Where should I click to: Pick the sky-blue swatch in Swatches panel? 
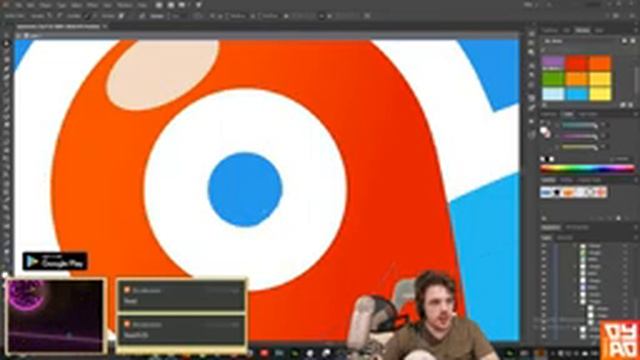point(576,94)
